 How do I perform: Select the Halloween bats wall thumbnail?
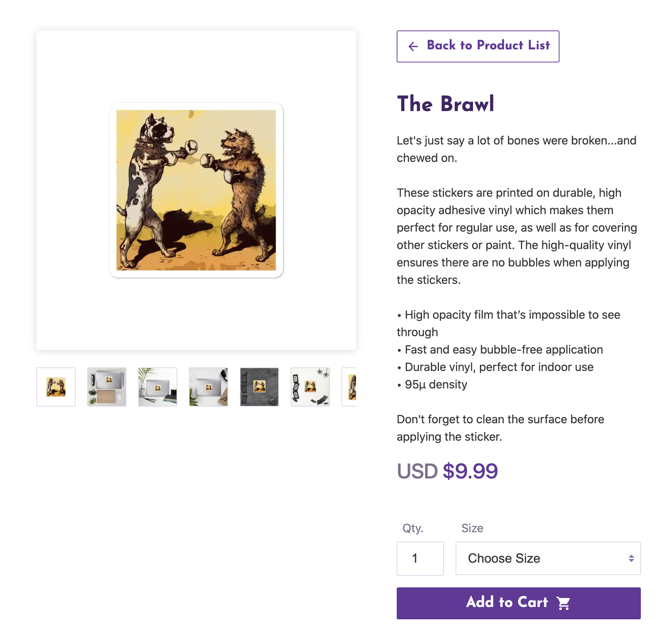click(x=310, y=387)
